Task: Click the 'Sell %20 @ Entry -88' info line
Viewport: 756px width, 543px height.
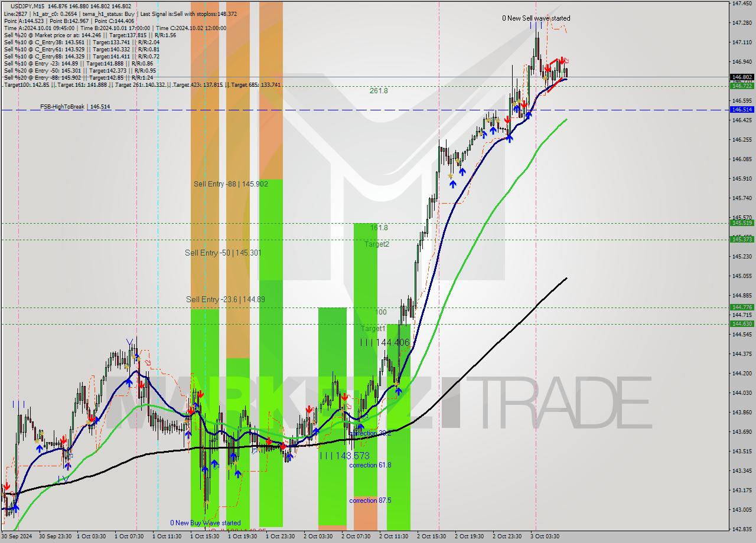Action: point(78,78)
